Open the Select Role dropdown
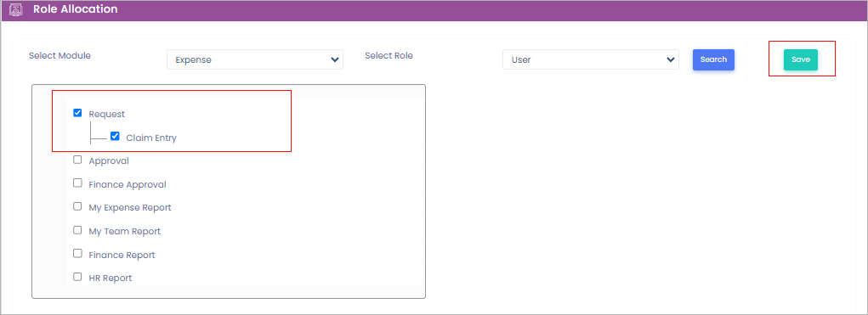The width and height of the screenshot is (868, 315). coord(591,59)
